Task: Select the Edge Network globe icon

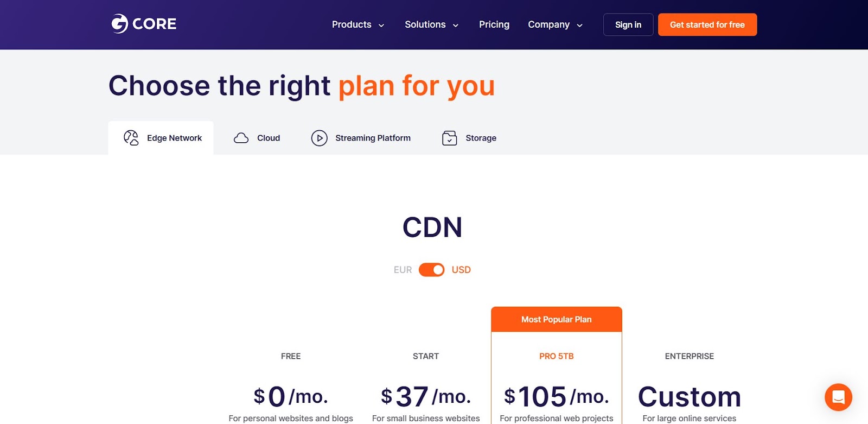Action: tap(131, 138)
